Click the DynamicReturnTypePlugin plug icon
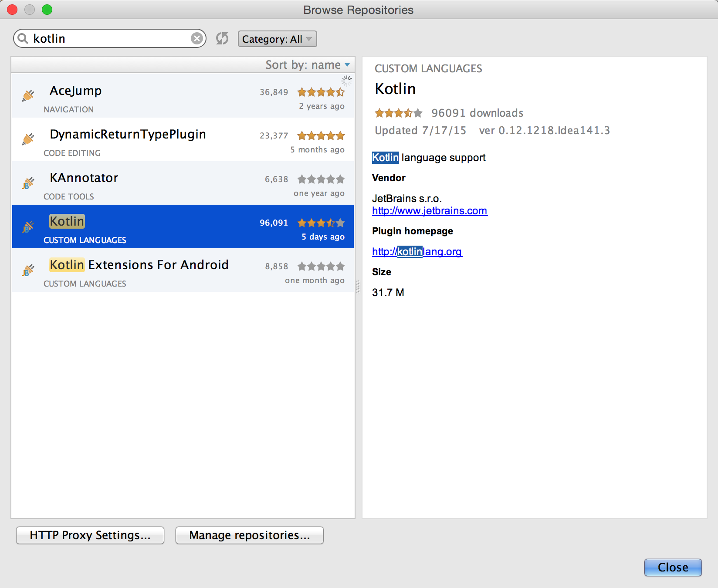 (x=28, y=139)
